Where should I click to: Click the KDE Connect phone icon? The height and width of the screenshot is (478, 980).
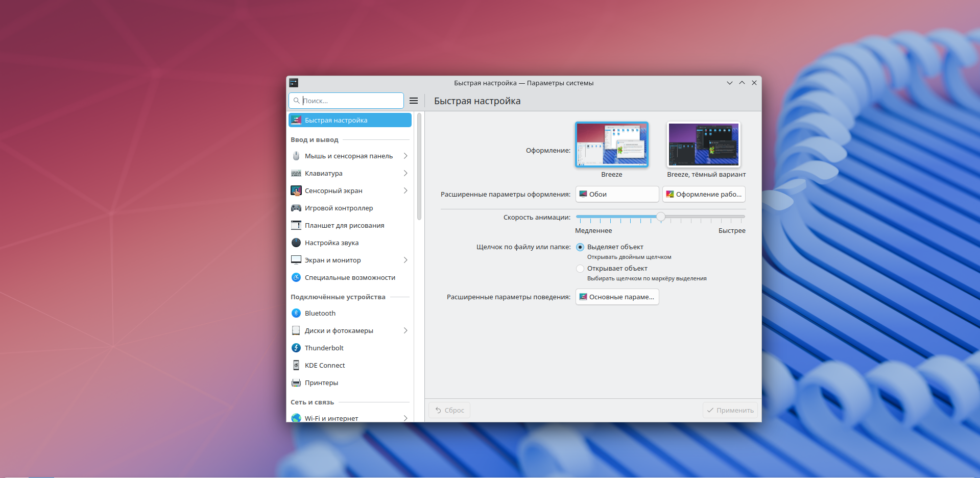296,365
